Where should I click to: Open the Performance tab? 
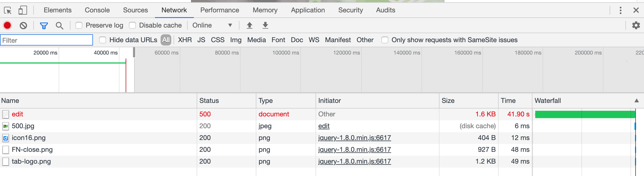[x=219, y=10]
